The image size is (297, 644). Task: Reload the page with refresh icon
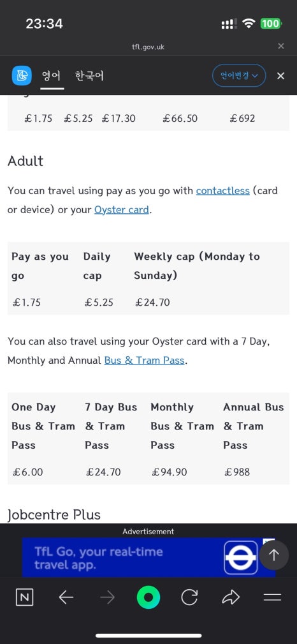click(189, 597)
